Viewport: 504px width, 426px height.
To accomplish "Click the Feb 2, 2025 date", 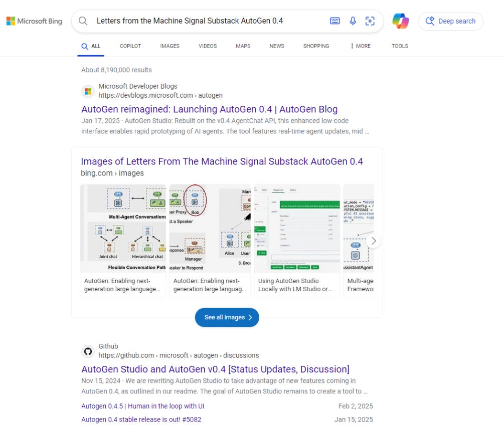I will (356, 406).
